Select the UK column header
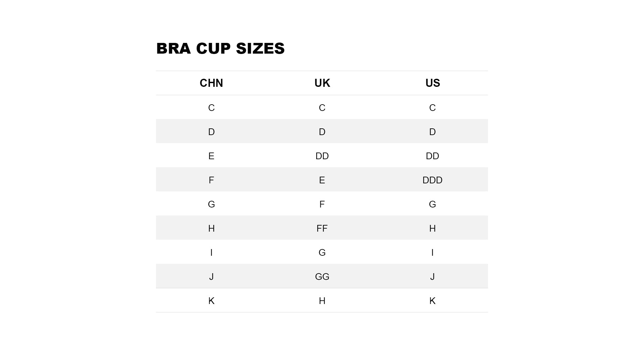This screenshot has width=644, height=362. tap(322, 83)
